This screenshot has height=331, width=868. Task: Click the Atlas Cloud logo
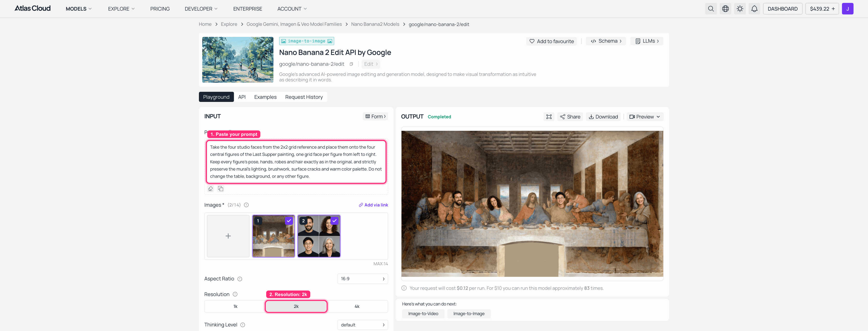point(32,8)
